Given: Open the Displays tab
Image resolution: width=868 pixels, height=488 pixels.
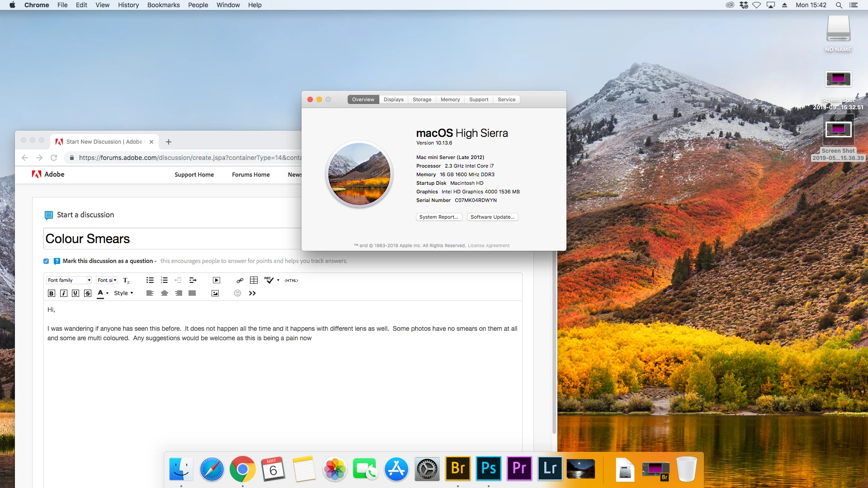Looking at the screenshot, I should point(393,99).
